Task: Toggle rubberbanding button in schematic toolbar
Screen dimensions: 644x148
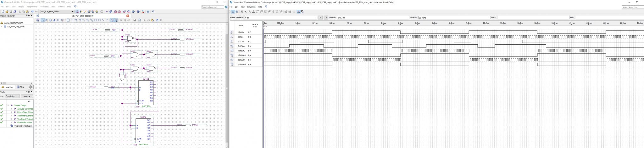Action: tap(112, 20)
